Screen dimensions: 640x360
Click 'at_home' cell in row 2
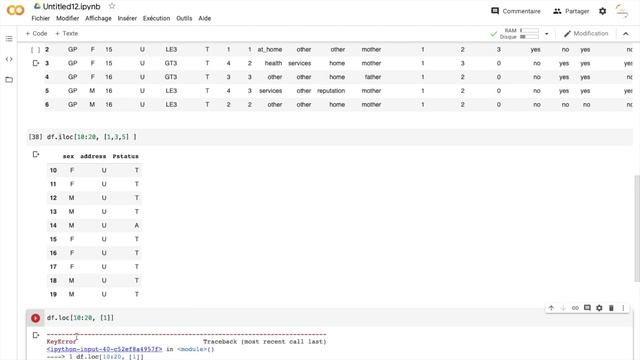(269, 49)
